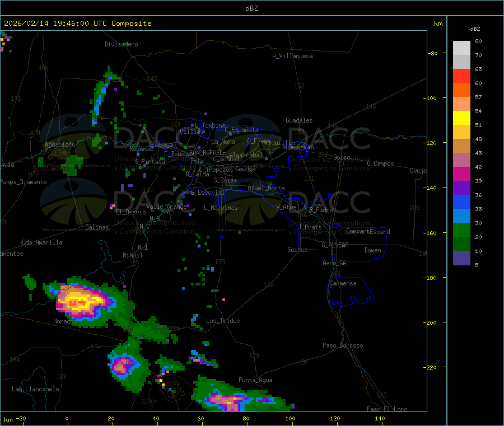Select the purple 39 dBZ legend swatch
This screenshot has width=504, height=426.
[461, 188]
